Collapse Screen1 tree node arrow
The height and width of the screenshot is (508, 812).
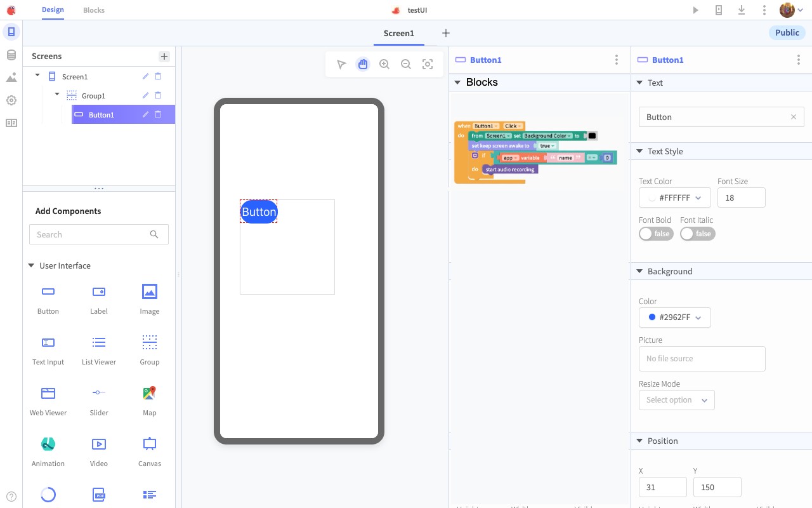(37, 76)
